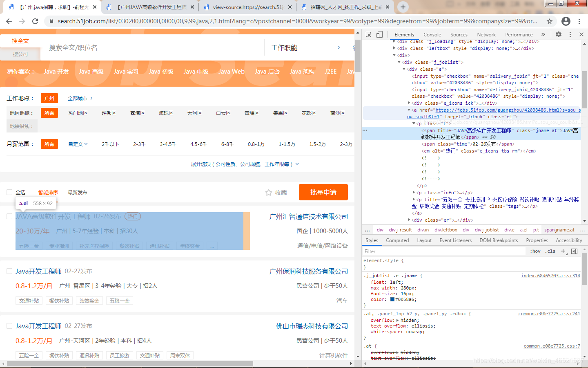Click the Styles Filter input field
Image resolution: width=588 pixels, height=368 pixels.
click(x=444, y=251)
